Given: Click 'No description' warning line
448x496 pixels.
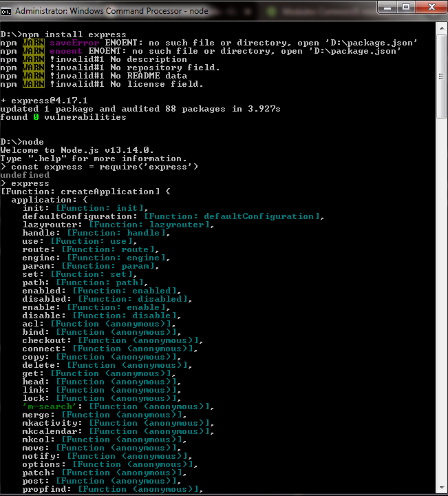Looking at the screenshot, I should click(94, 59).
